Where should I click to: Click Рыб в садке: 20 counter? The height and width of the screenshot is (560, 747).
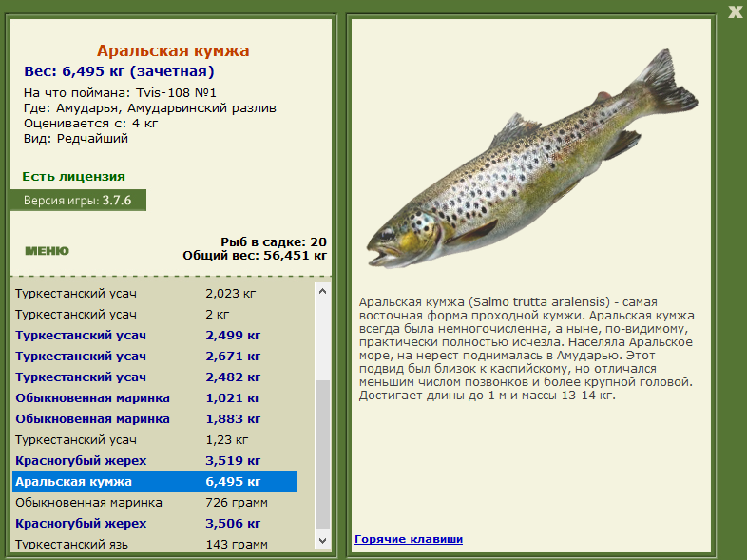(274, 242)
